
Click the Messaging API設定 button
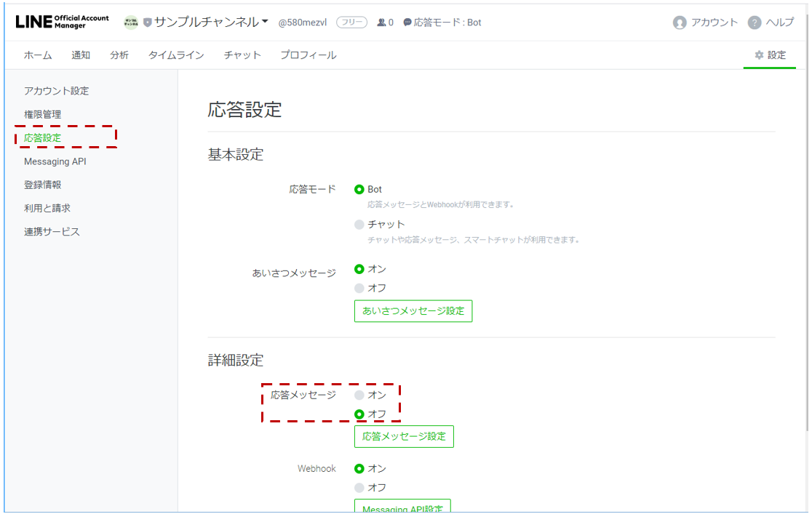402,507
